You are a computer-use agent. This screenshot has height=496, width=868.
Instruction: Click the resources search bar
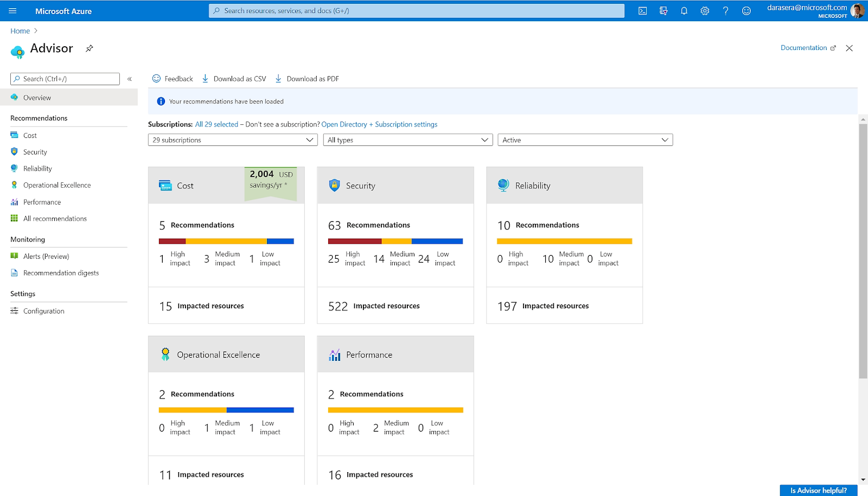[x=416, y=10]
